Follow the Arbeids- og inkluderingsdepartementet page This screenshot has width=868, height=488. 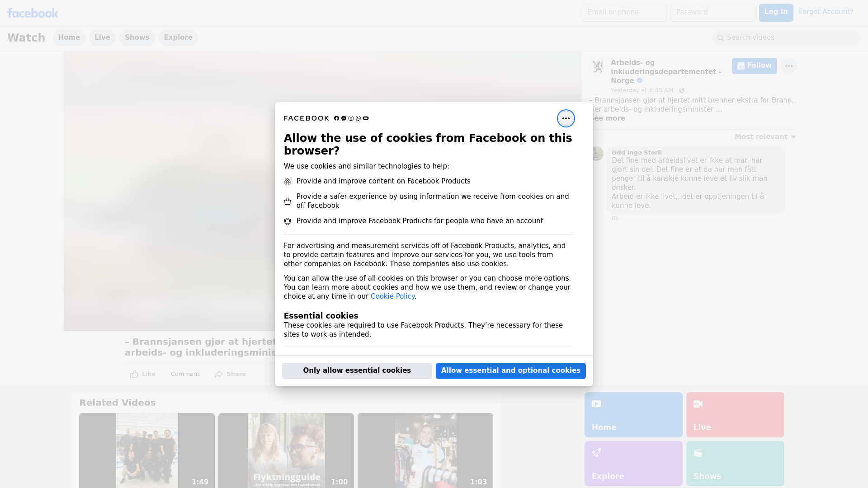[754, 66]
